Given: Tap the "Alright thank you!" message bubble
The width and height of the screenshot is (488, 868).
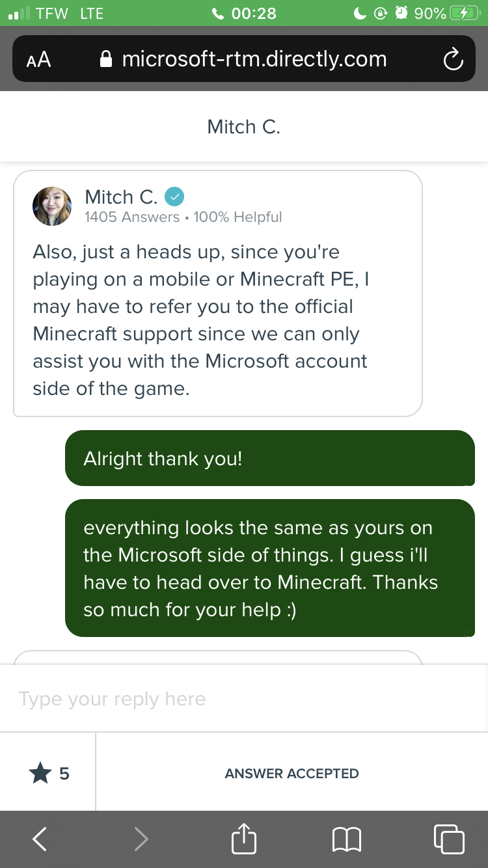Looking at the screenshot, I should (269, 458).
